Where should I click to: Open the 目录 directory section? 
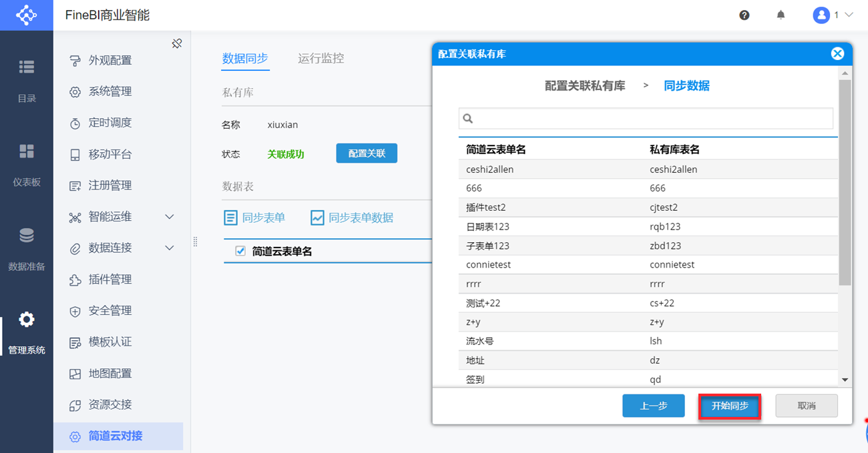point(27,81)
